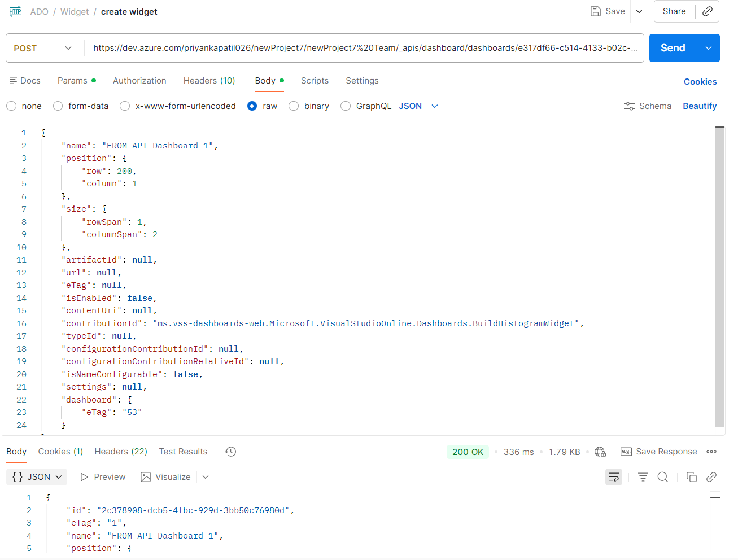Select the GraphQL body type
Screen dimensions: 738x560
pyautogui.click(x=346, y=106)
